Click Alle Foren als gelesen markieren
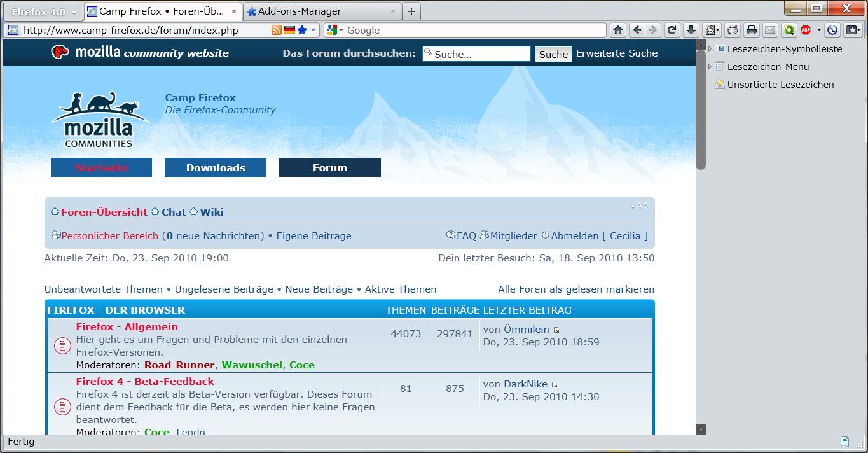 coord(576,289)
